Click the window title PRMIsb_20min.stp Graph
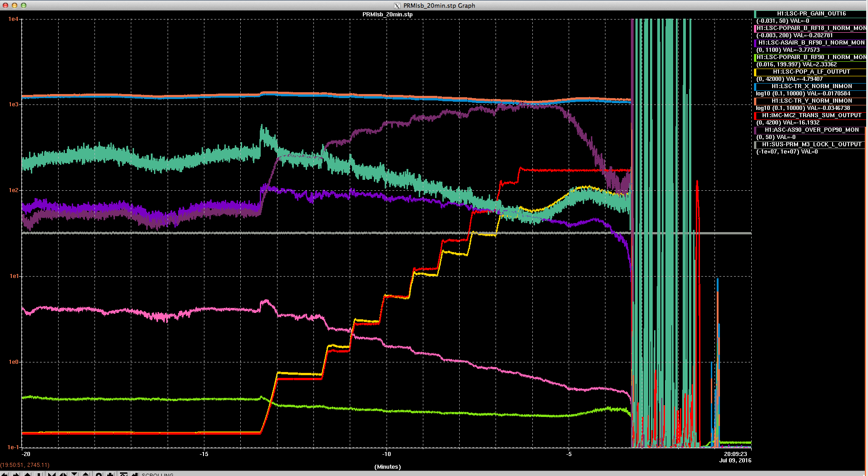This screenshot has height=476, width=868. (439, 5)
